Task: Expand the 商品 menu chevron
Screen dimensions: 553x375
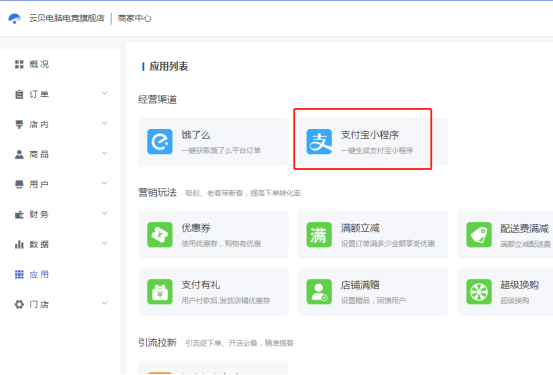Action: pyautogui.click(x=105, y=153)
